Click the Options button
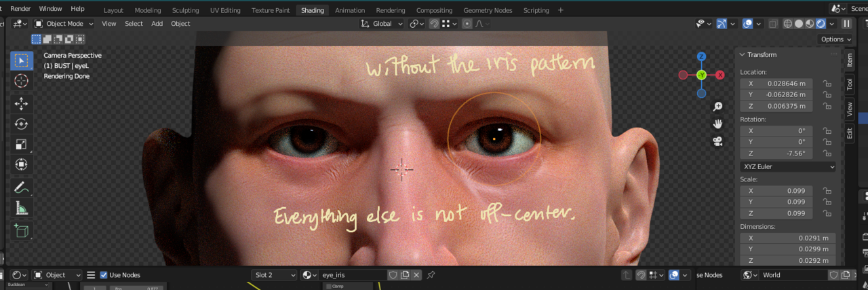Screen dimensions: 868x290 (x=835, y=39)
